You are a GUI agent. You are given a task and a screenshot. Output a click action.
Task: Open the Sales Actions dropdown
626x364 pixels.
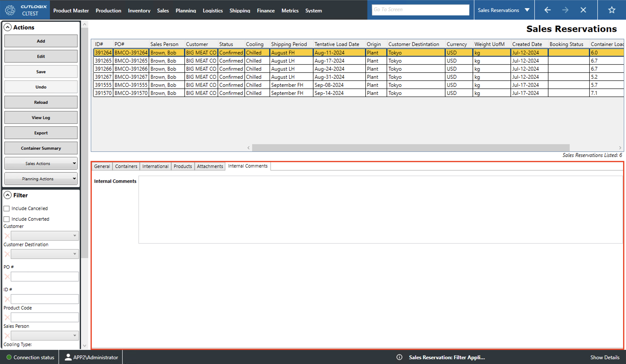41,163
